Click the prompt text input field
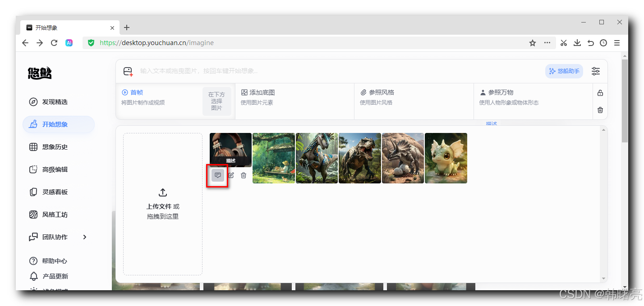This screenshot has width=644, height=306. pyautogui.click(x=338, y=71)
